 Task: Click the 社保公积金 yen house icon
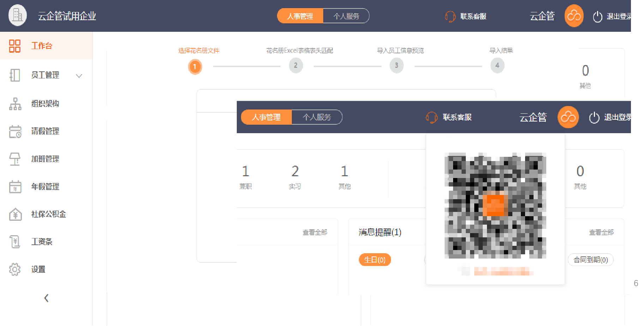(x=15, y=214)
